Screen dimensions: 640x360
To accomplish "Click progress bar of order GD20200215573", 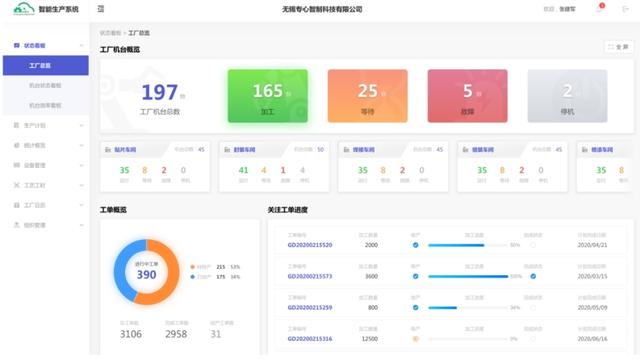I will (468, 276).
